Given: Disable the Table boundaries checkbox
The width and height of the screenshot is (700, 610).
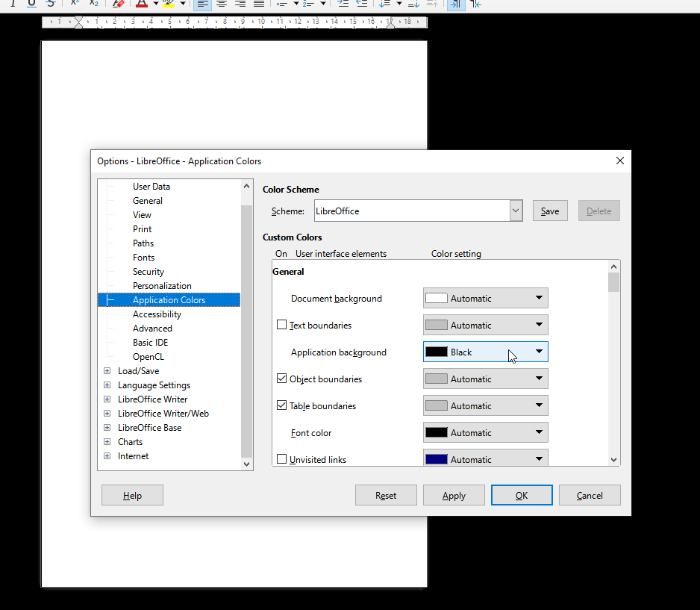Looking at the screenshot, I should click(282, 406).
